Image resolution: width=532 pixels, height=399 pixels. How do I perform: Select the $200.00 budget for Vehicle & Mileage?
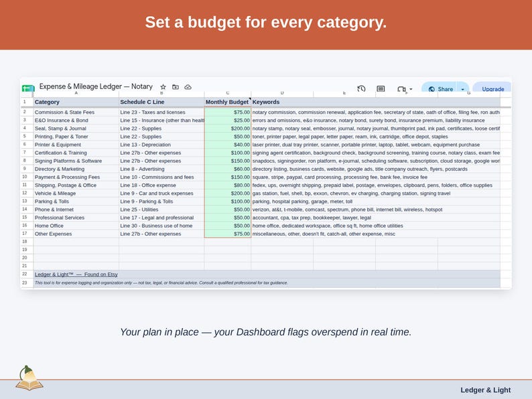(228, 193)
